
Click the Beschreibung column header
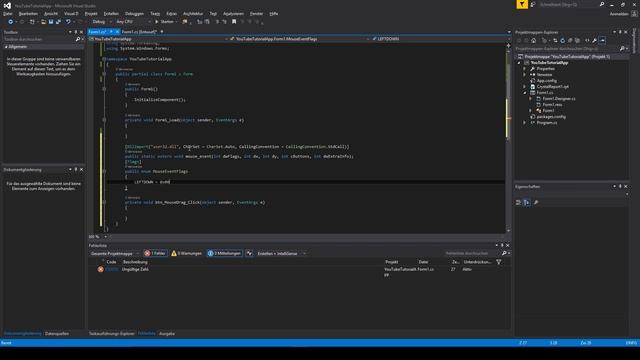(x=136, y=262)
